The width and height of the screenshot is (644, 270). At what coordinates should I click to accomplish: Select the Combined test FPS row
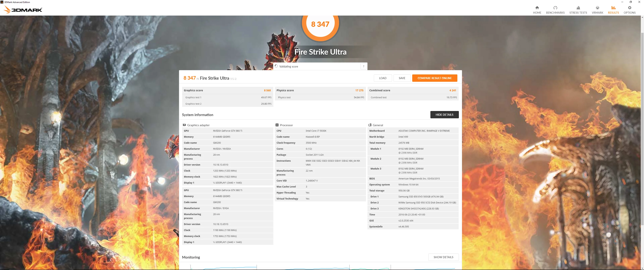click(x=413, y=97)
